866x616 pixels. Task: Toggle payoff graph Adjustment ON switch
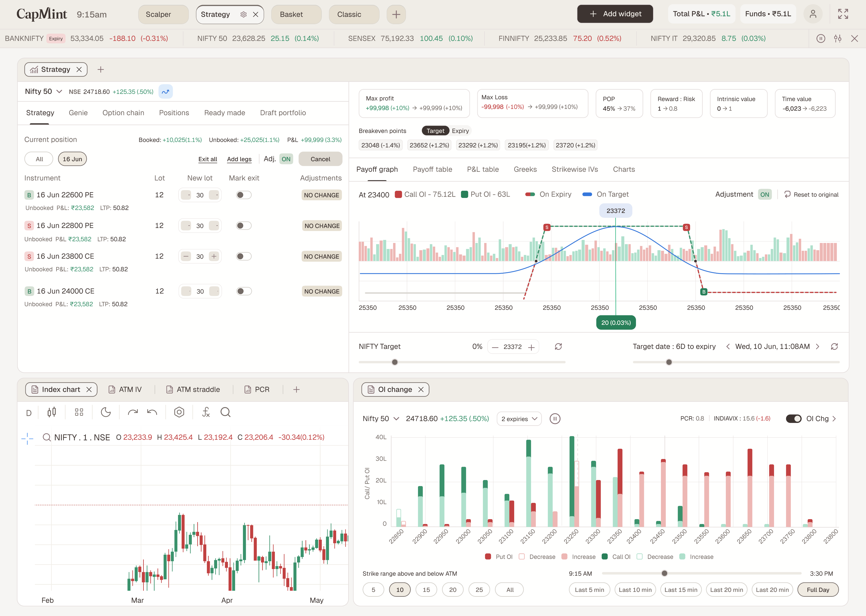[x=765, y=195]
